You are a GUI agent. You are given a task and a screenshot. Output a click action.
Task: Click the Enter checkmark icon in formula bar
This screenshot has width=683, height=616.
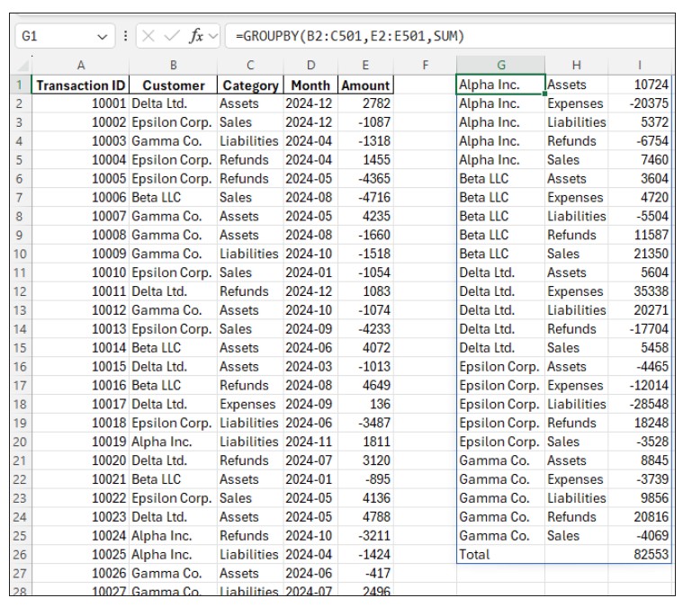coord(172,36)
